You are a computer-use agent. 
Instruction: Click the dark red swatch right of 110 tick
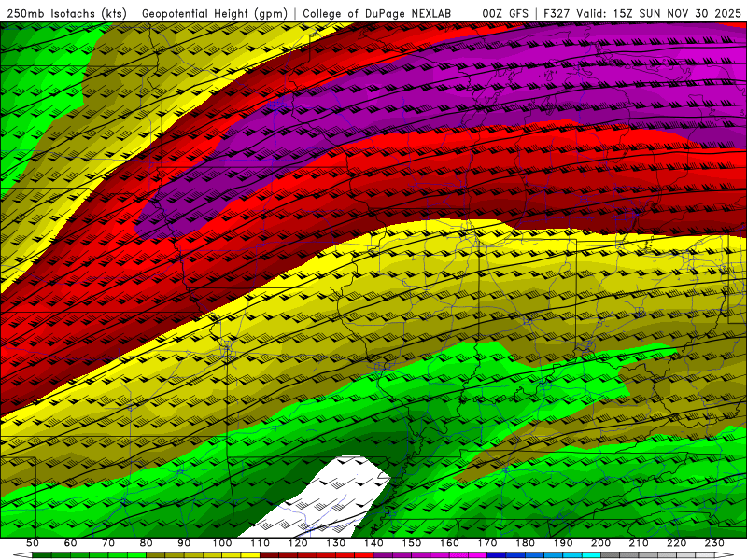pos(269,555)
